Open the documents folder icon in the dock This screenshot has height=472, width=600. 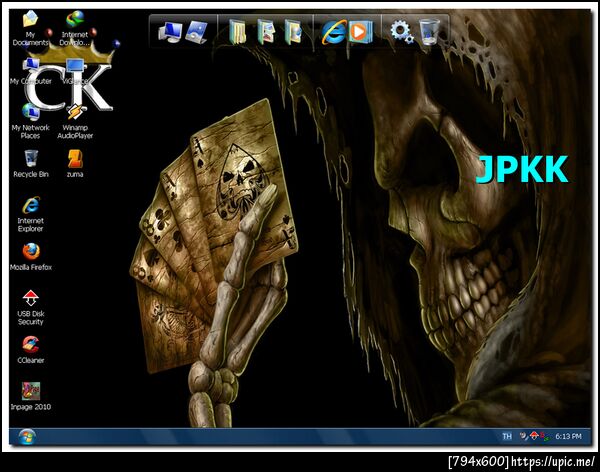237,32
